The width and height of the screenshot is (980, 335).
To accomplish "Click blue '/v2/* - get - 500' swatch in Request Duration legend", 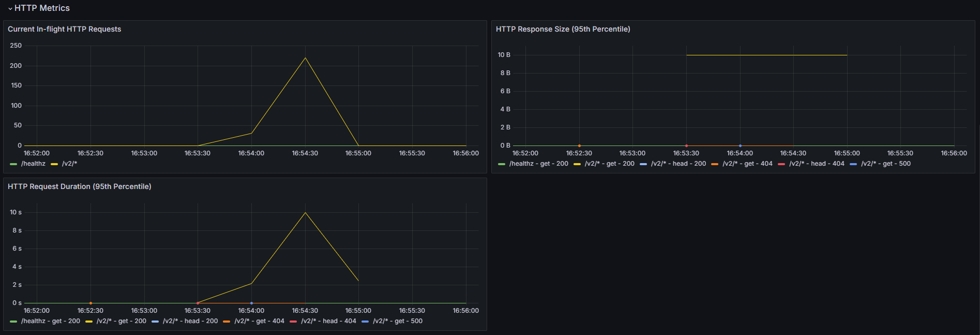I will tap(365, 322).
